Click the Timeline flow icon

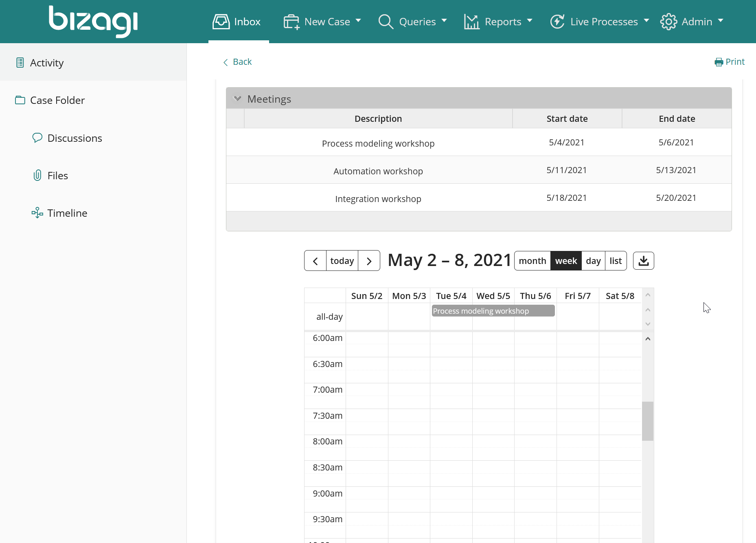(37, 213)
